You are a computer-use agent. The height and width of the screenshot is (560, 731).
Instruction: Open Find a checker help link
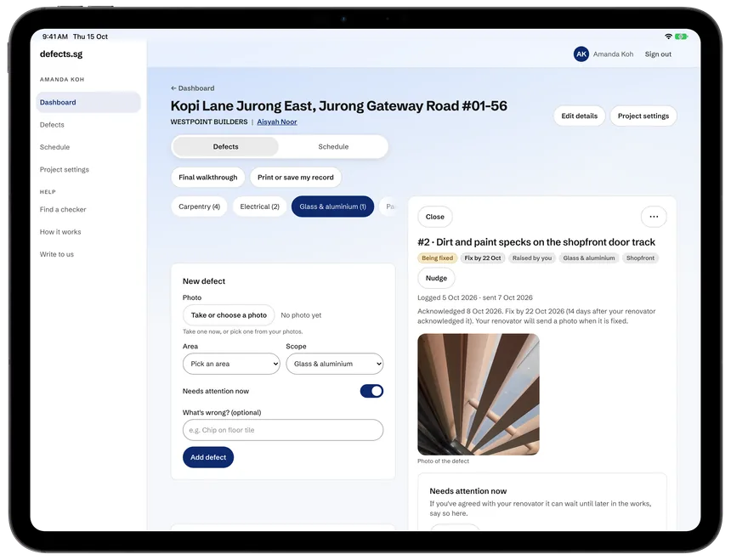(x=63, y=210)
